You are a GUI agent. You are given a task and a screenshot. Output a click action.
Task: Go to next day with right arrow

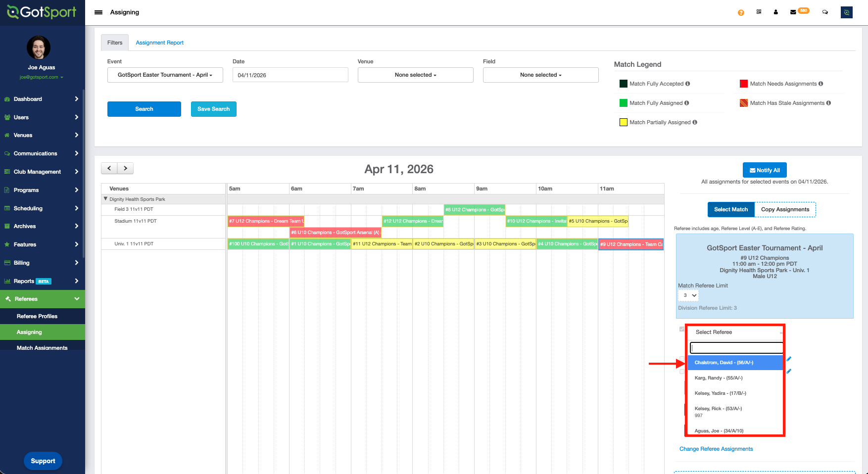tap(126, 168)
